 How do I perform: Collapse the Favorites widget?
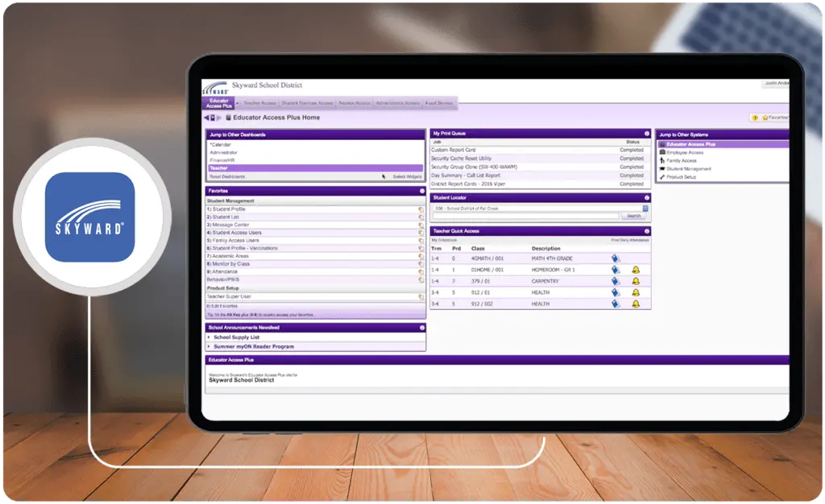pyautogui.click(x=422, y=191)
